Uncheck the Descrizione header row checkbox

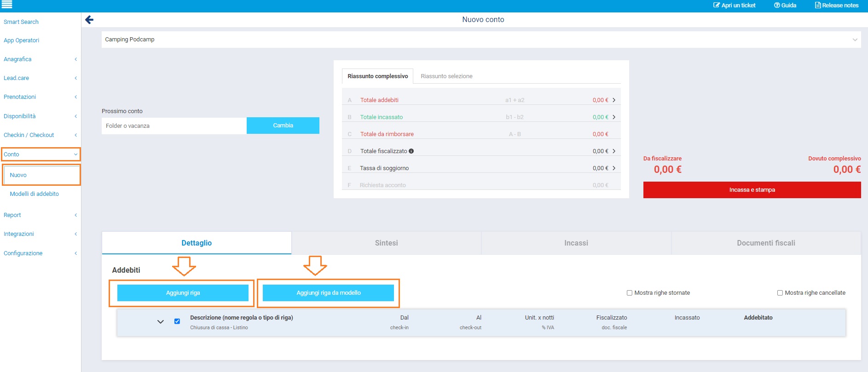point(177,321)
